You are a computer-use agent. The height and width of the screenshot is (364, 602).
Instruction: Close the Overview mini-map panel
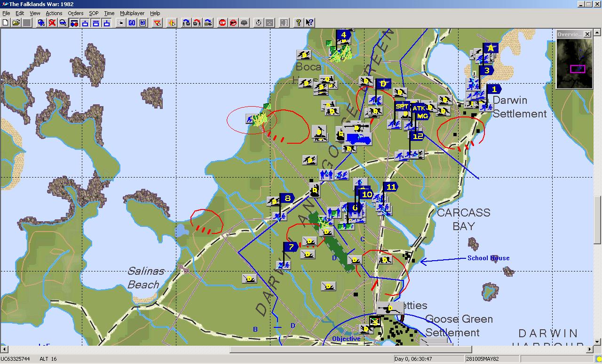point(587,34)
